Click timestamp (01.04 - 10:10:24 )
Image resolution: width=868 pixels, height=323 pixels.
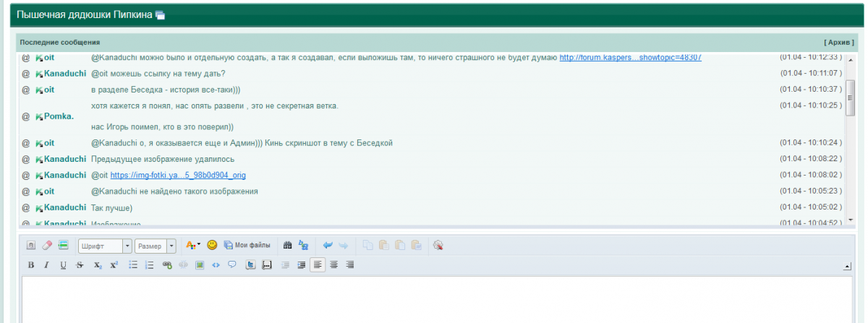(x=812, y=143)
